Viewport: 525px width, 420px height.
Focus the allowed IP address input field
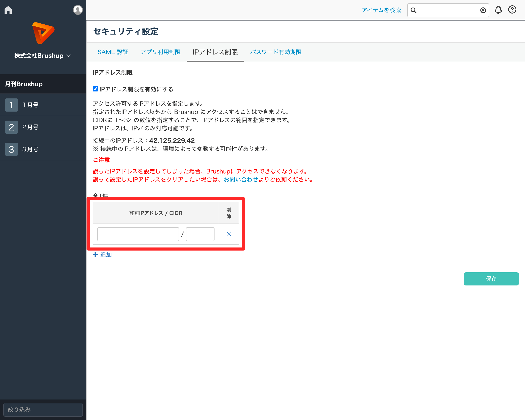tap(138, 234)
